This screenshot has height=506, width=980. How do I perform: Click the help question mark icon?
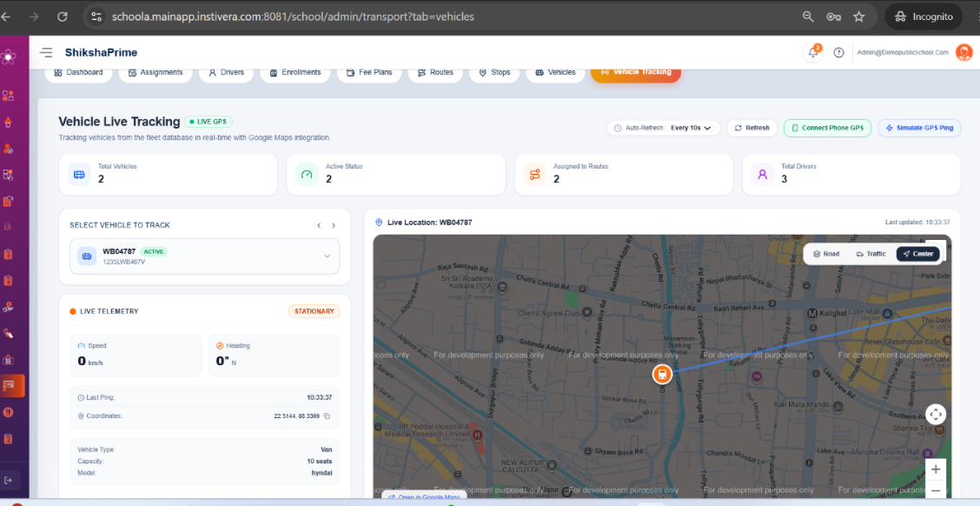tap(838, 52)
